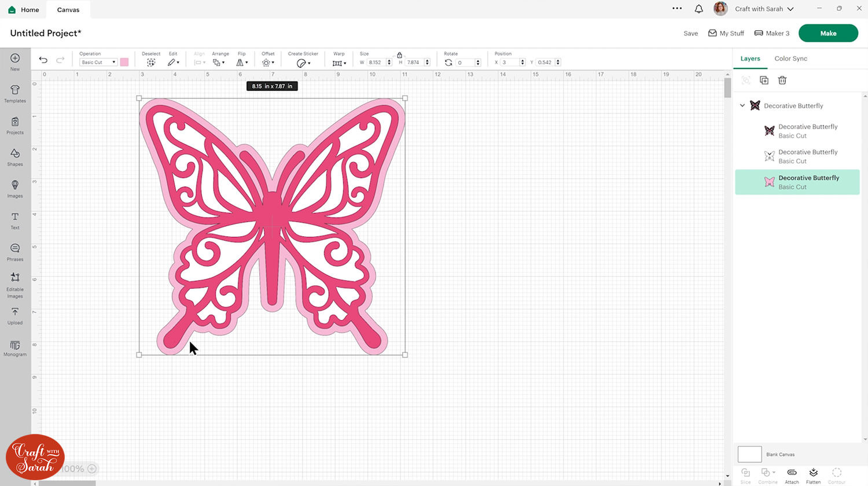The width and height of the screenshot is (868, 486).
Task: Delete selected layer with trash icon
Action: click(x=782, y=80)
